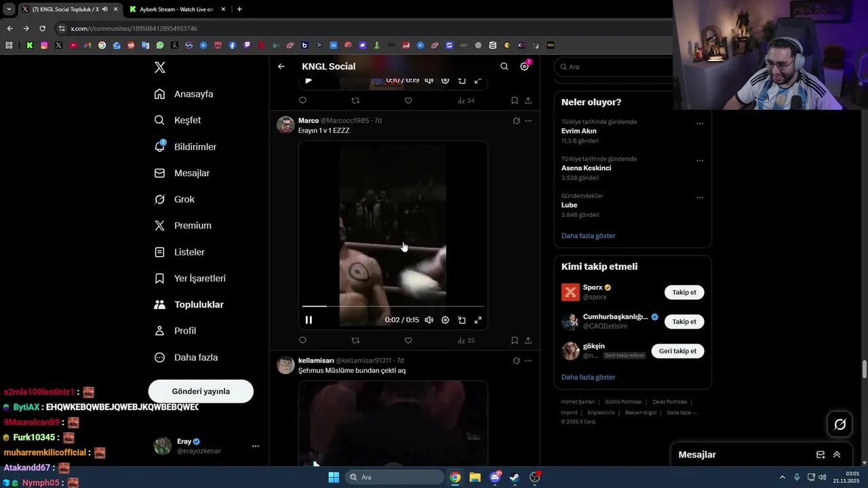Open options for Evrim Akın trend

coord(700,123)
